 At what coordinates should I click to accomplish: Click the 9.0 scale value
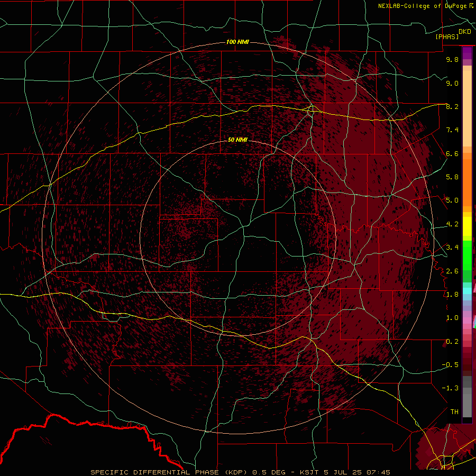452,83
